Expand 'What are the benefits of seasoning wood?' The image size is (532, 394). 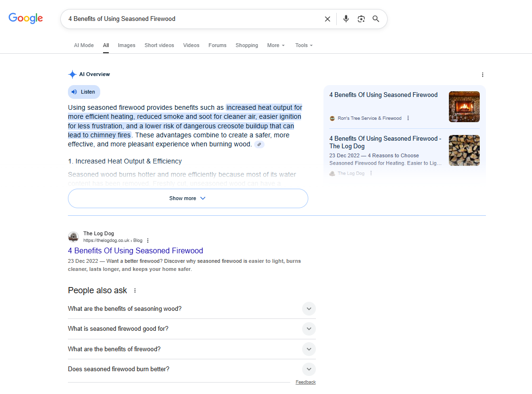coord(309,308)
